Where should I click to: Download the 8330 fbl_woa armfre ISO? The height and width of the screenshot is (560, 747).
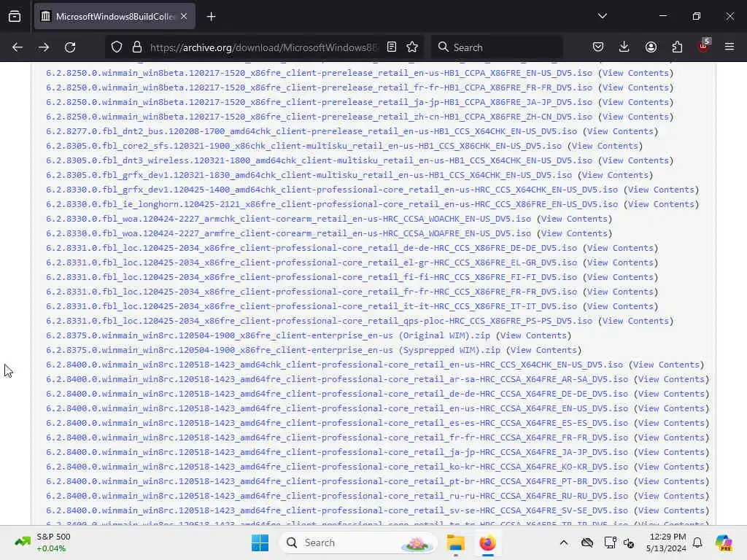pyautogui.click(x=288, y=233)
